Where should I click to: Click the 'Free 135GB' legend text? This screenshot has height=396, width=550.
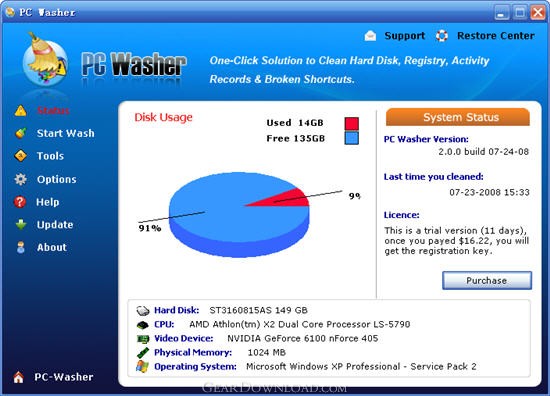click(x=295, y=139)
